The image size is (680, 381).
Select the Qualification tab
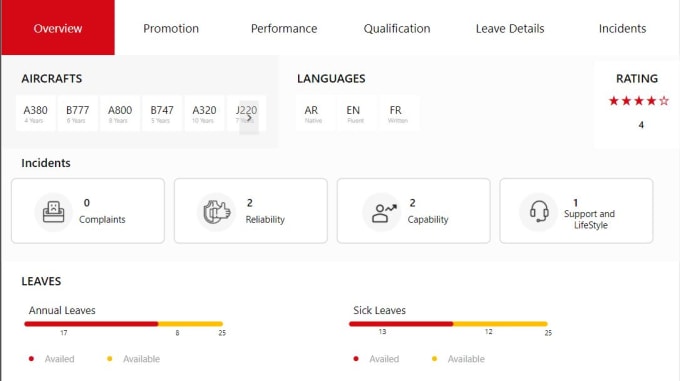397,29
